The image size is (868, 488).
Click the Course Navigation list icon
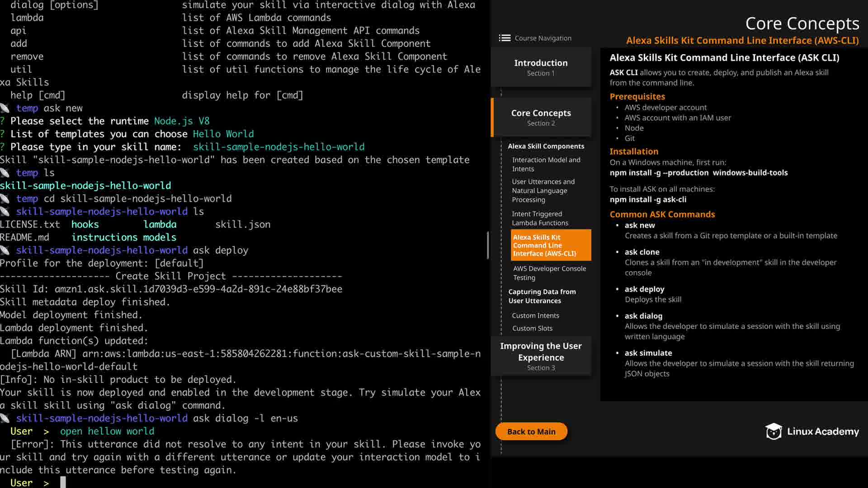pyautogui.click(x=505, y=38)
